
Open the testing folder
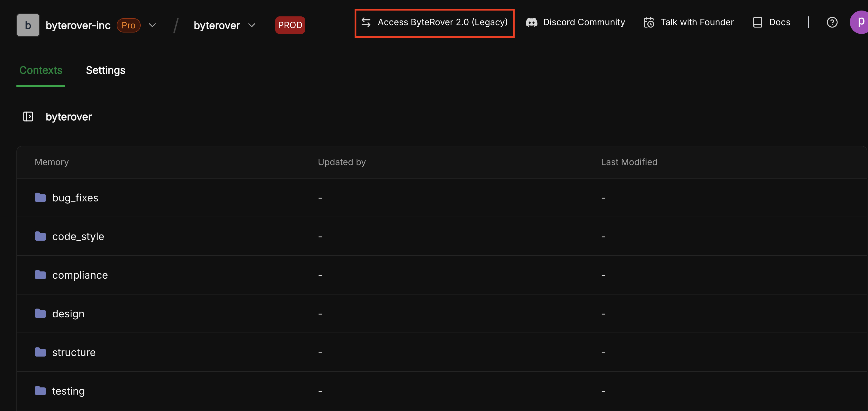68,391
